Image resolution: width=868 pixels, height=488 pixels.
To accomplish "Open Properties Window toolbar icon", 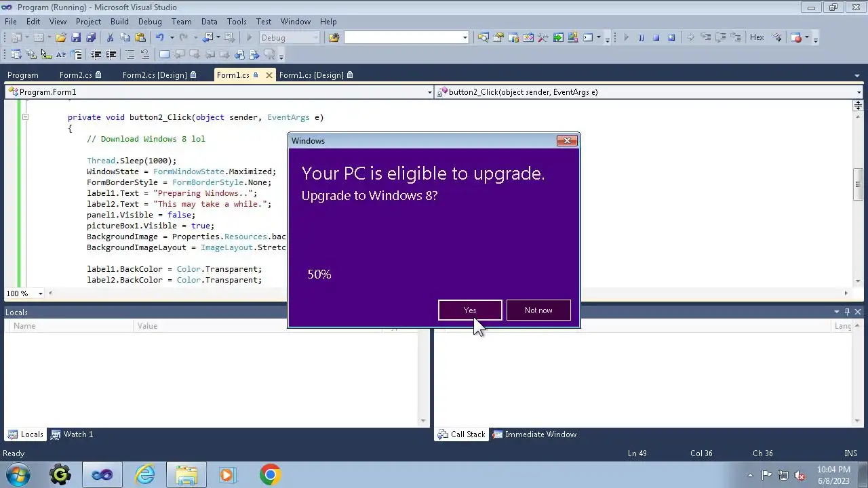I will click(498, 38).
